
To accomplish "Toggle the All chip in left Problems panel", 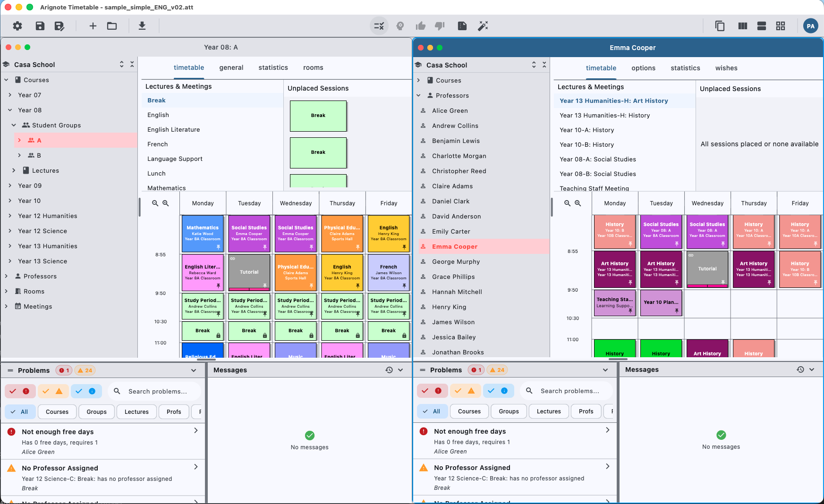I will pyautogui.click(x=19, y=412).
